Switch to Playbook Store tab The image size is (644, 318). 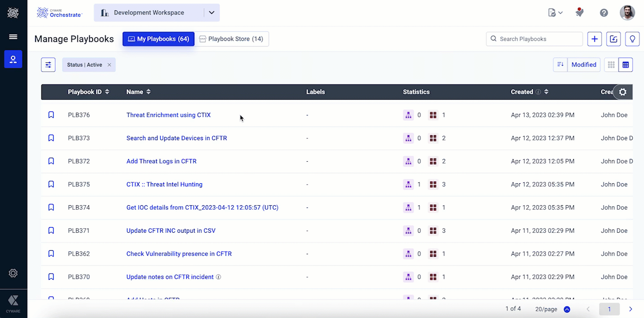tap(231, 39)
